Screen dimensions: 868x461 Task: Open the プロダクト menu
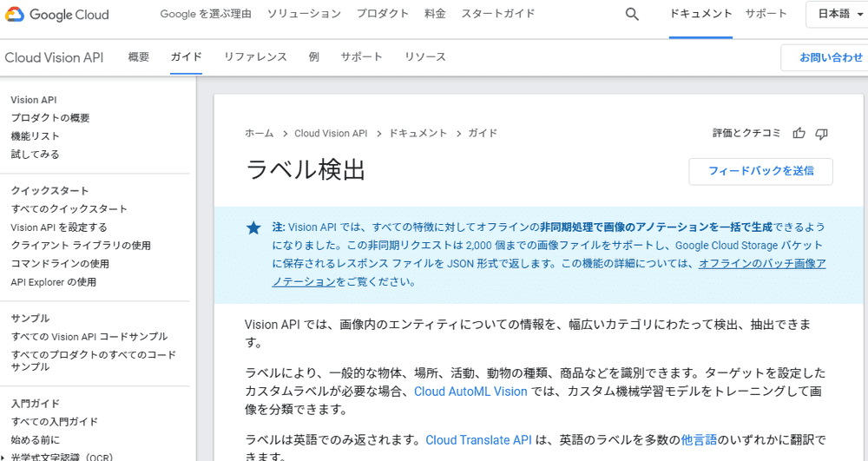[x=383, y=14]
